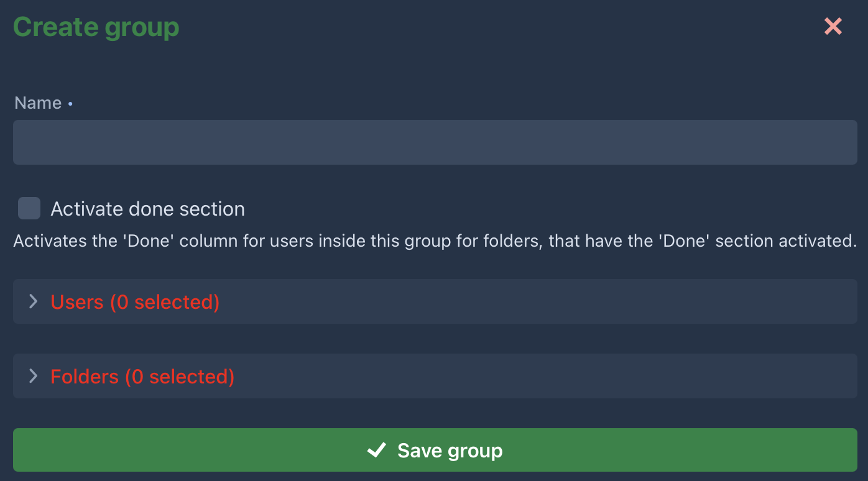Click the Name field label
The width and height of the screenshot is (868, 481).
pyautogui.click(x=38, y=103)
